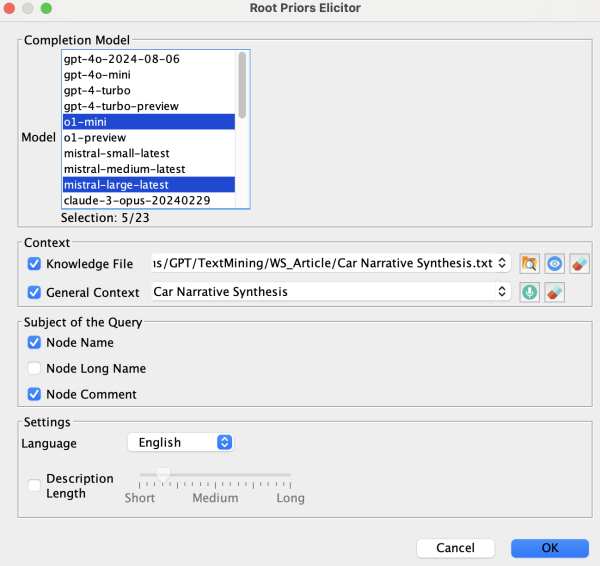Click the Knowledge File path field

pos(324,263)
